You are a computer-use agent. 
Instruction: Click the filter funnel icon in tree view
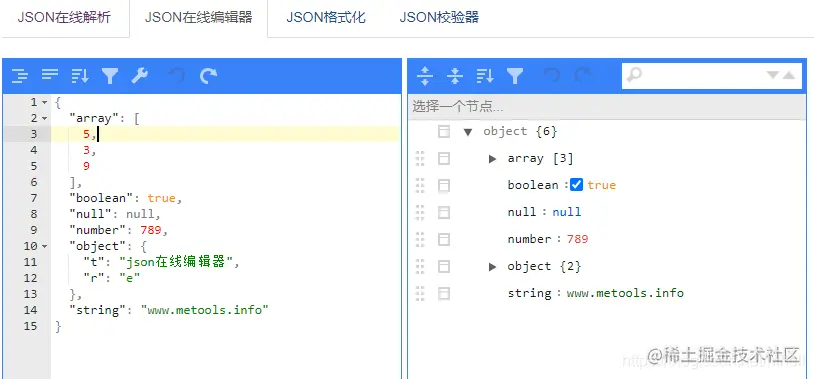click(x=514, y=76)
